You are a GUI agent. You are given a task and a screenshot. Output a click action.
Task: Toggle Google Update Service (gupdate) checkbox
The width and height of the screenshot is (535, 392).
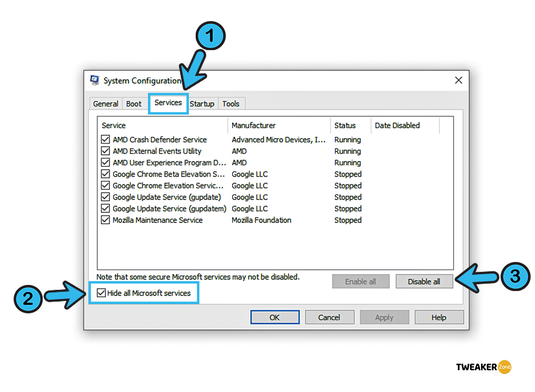pyautogui.click(x=105, y=197)
